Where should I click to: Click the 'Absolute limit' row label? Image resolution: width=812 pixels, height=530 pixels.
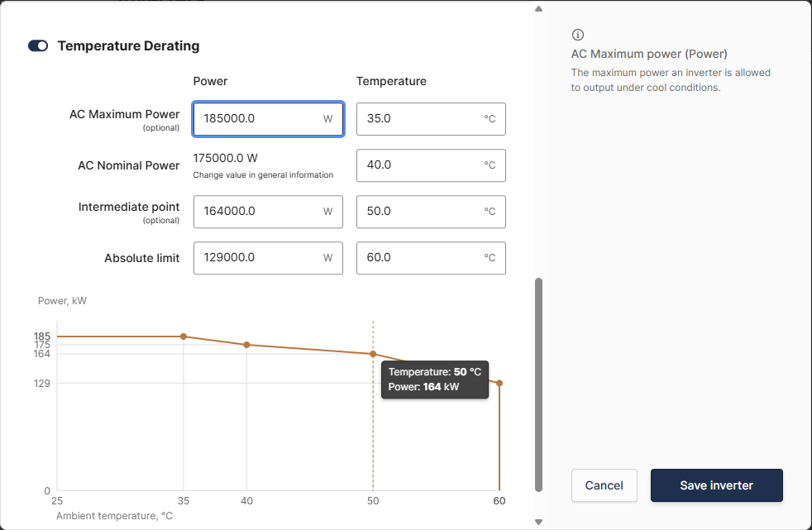[x=142, y=258]
